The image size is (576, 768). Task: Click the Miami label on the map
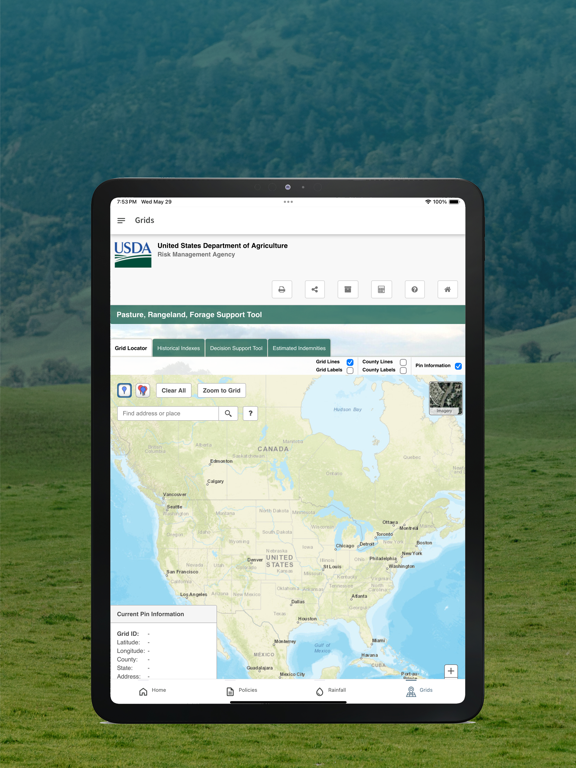click(378, 640)
